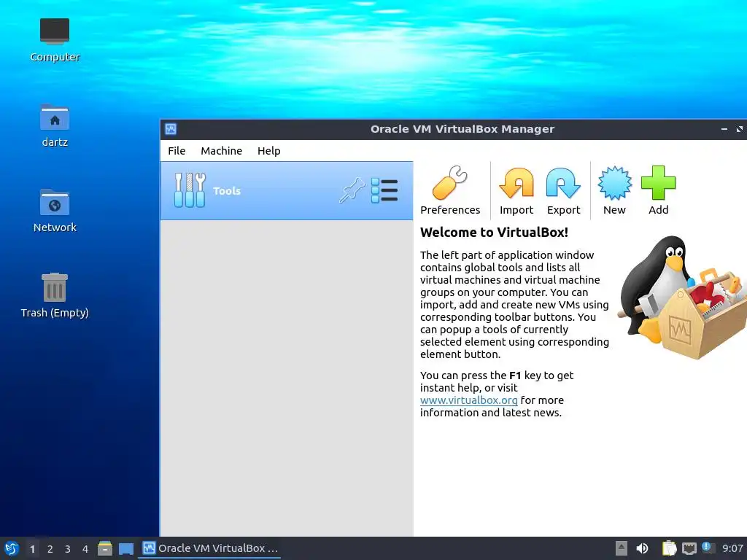Click the show desktop taskbar icon
This screenshot has height=560, width=747.
tap(125, 548)
